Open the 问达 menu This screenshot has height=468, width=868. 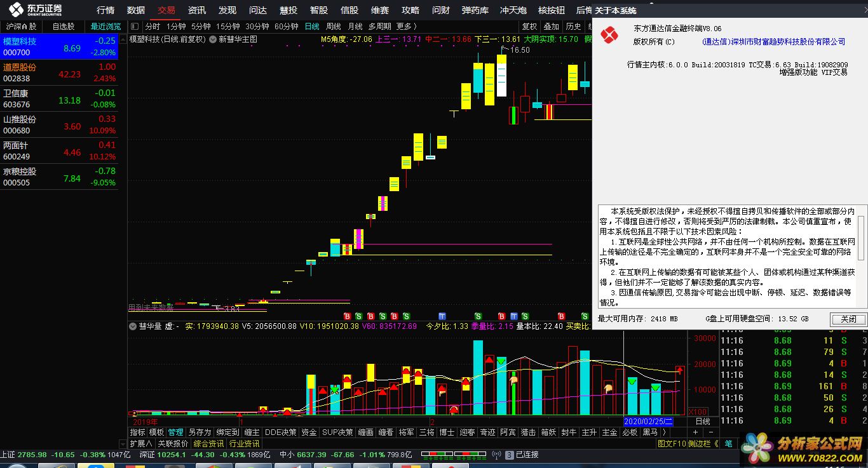tap(258, 10)
